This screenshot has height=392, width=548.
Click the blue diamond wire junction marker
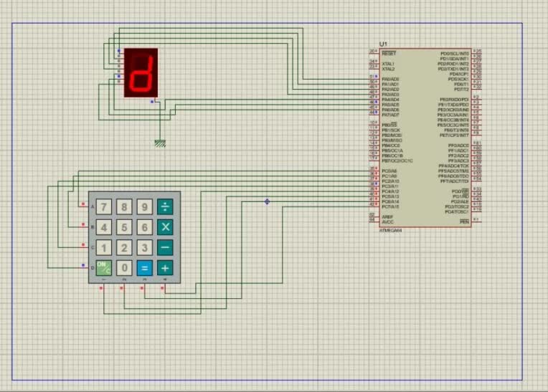pos(267,201)
